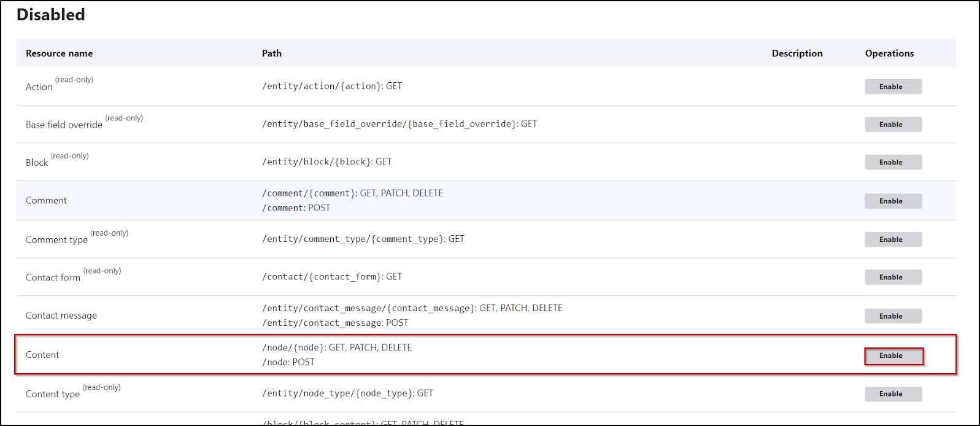Click the read-only label beside Action

(74, 80)
